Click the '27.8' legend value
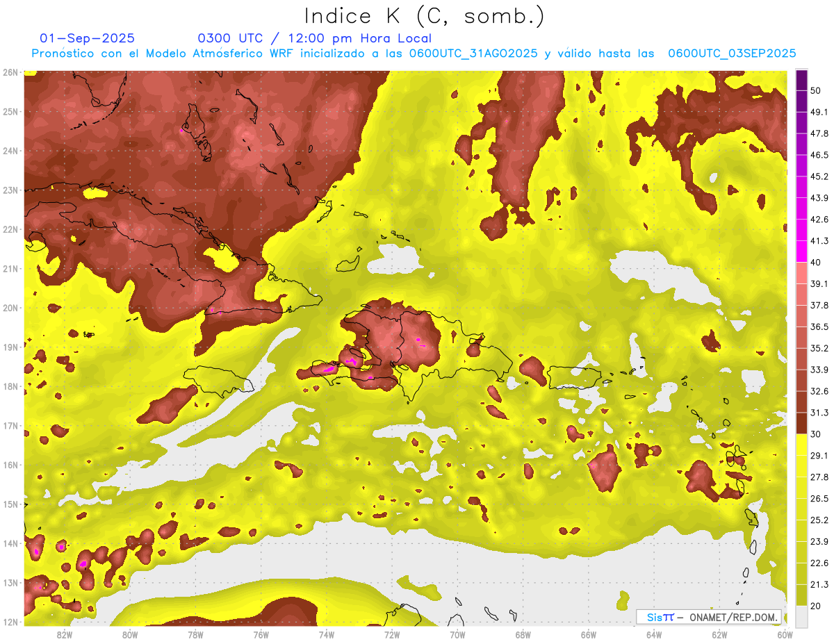Image resolution: width=834 pixels, height=644 pixels. (819, 477)
